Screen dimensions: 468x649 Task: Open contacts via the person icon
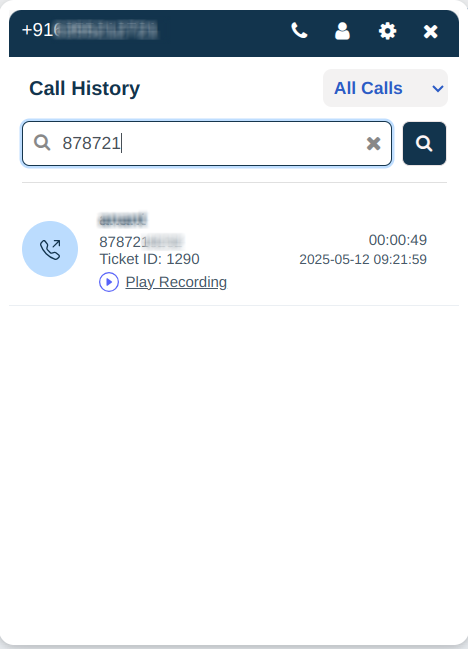(x=342, y=31)
